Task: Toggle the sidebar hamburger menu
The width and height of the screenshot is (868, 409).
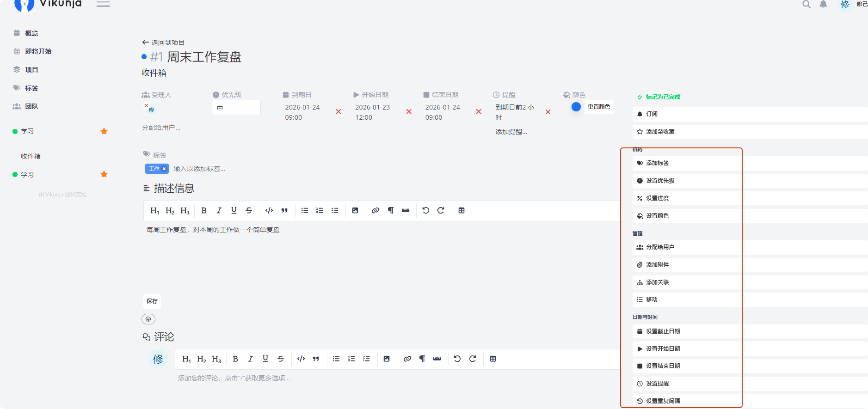Action: 103,4
